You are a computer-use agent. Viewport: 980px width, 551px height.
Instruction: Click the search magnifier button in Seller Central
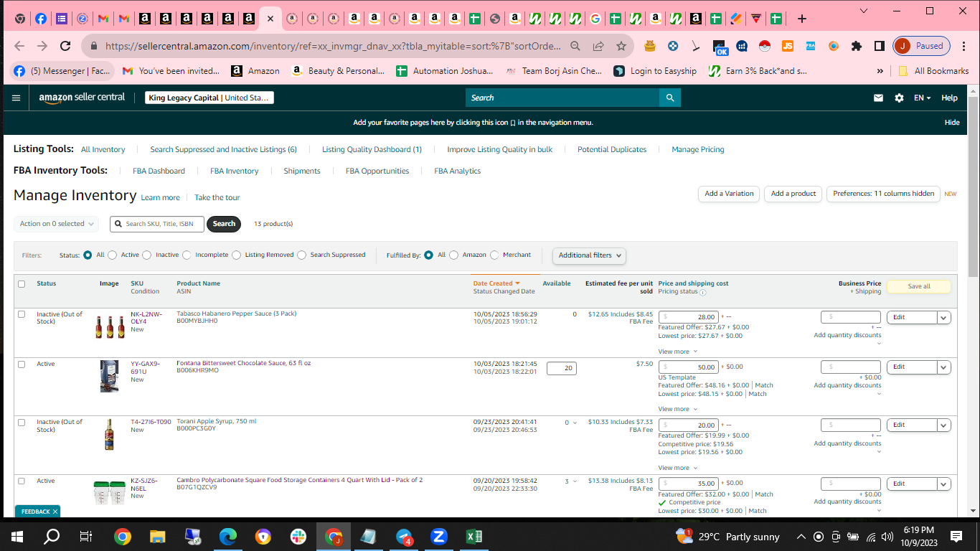tap(670, 98)
